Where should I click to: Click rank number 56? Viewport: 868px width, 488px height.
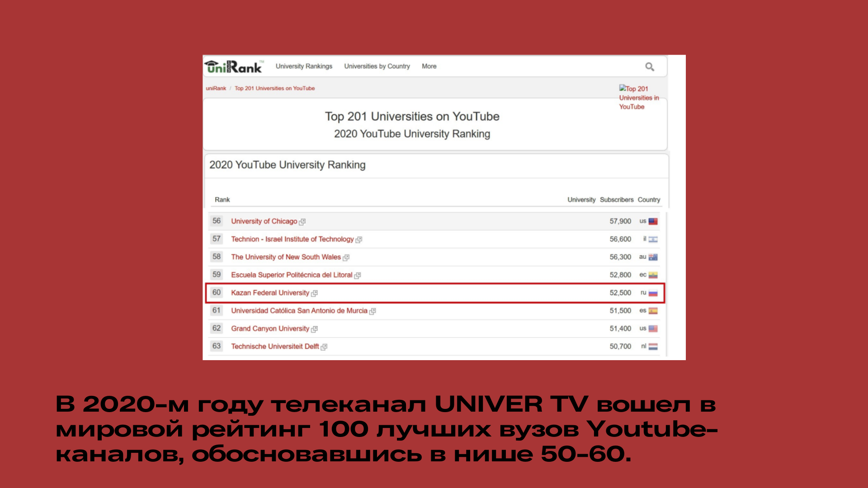pos(217,221)
